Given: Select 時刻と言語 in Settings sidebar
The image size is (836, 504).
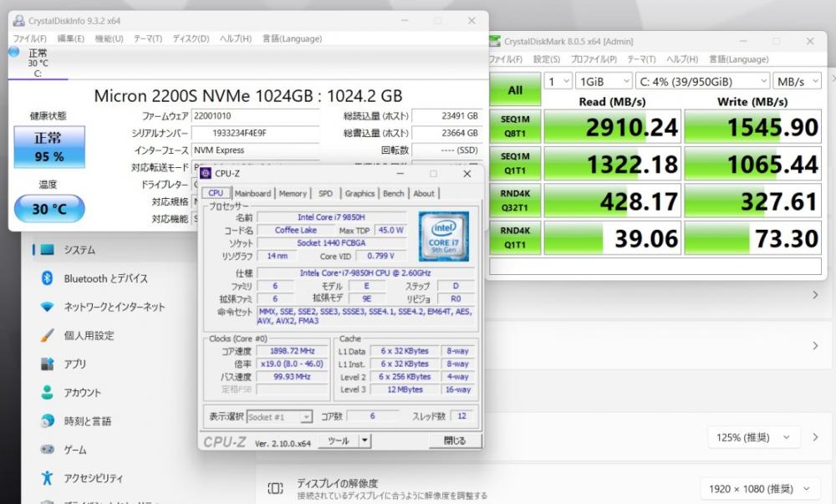Looking at the screenshot, I should [x=88, y=421].
